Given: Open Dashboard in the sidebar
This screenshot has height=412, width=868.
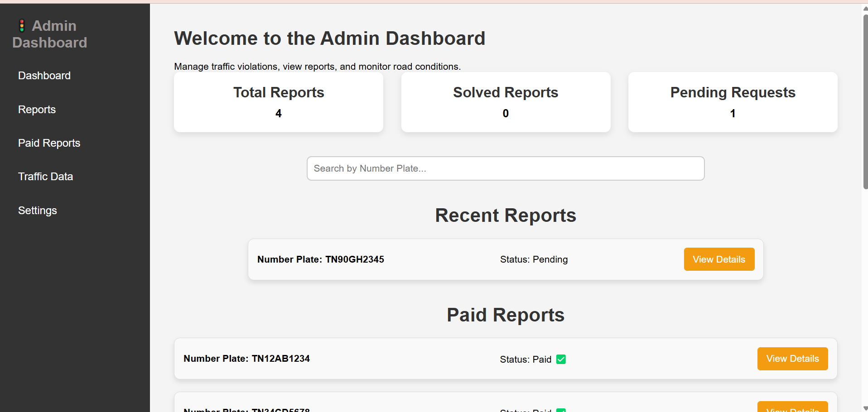Looking at the screenshot, I should (x=44, y=76).
